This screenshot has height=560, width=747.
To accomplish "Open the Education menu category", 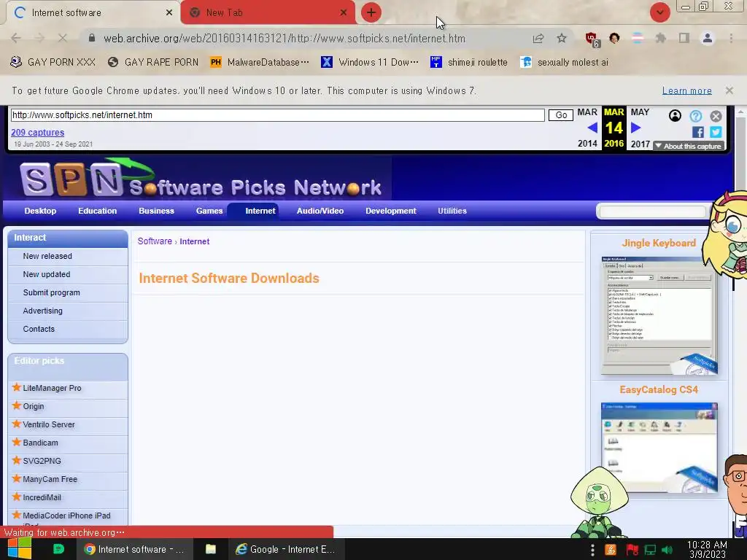I will click(x=97, y=211).
